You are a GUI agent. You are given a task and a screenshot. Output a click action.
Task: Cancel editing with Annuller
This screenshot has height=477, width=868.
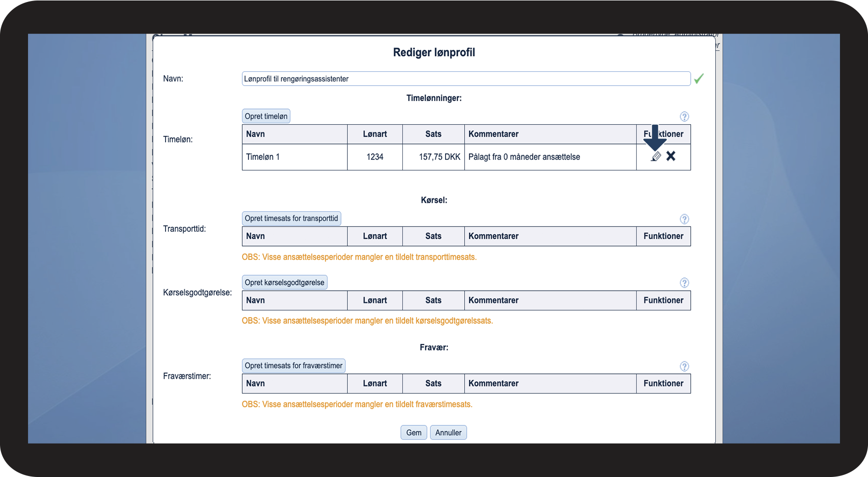(x=448, y=433)
